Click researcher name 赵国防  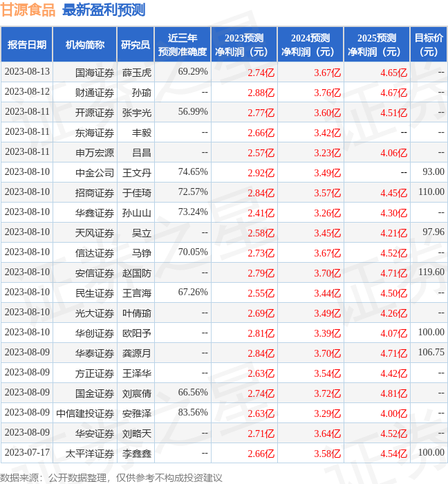pos(137,274)
